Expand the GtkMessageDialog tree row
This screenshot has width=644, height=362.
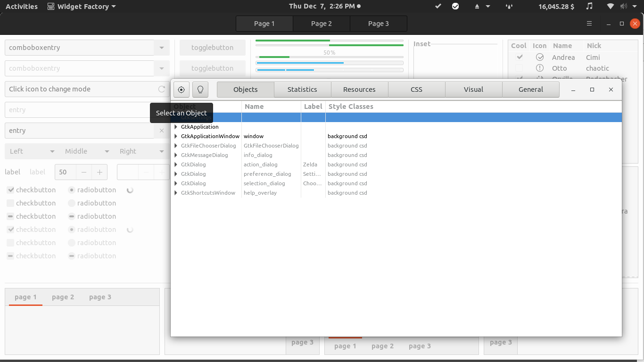coord(176,155)
